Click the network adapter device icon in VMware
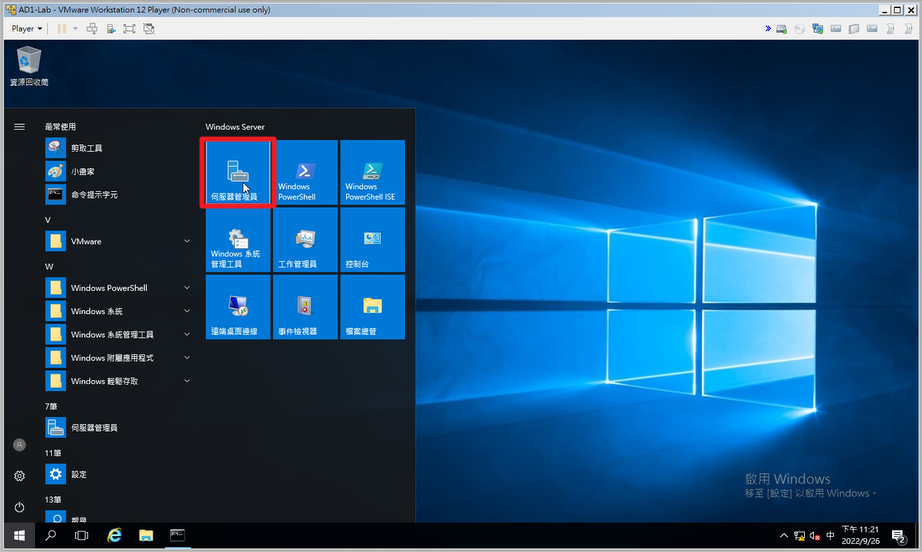 coord(817,29)
